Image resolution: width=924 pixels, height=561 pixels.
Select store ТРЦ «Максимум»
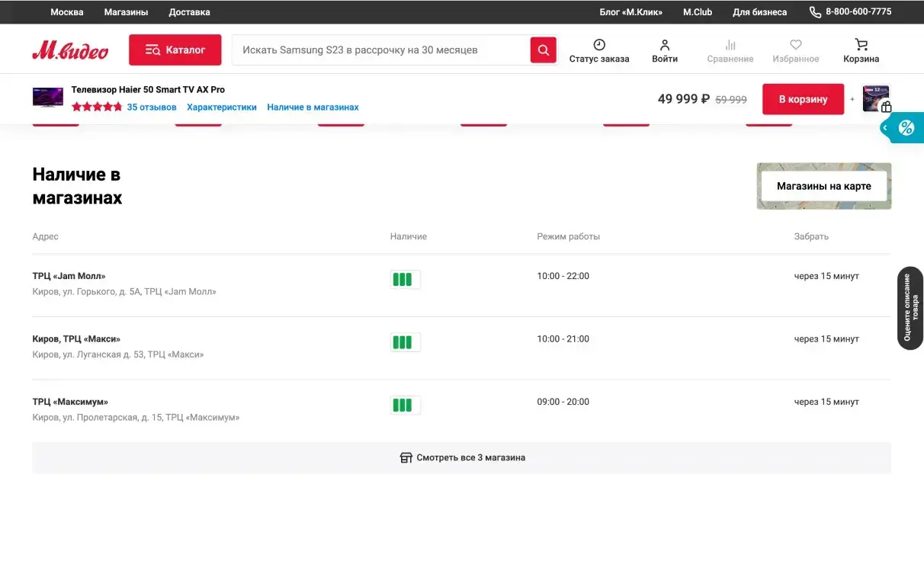70,402
